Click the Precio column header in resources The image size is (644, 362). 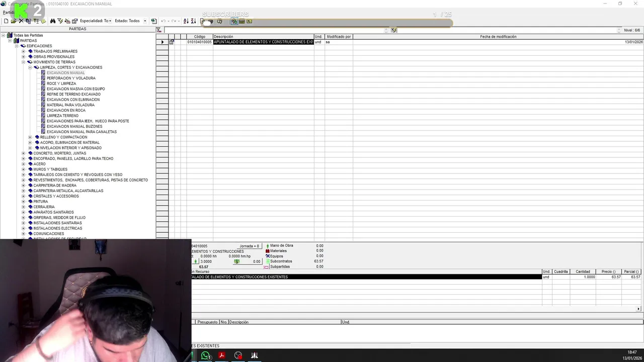point(609,271)
